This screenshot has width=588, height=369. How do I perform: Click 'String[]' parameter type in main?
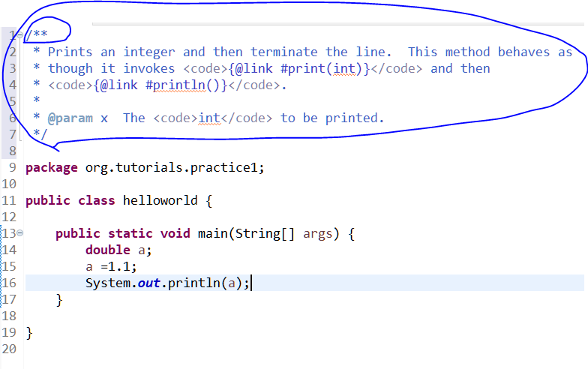coord(265,234)
